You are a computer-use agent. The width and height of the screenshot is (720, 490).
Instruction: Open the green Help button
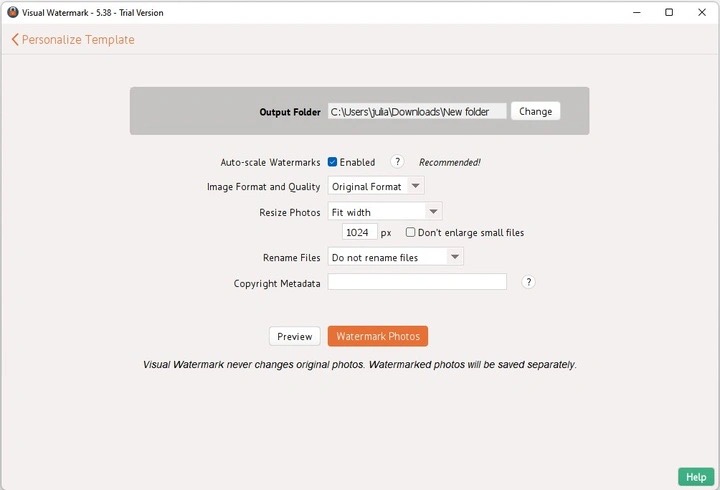pos(696,477)
